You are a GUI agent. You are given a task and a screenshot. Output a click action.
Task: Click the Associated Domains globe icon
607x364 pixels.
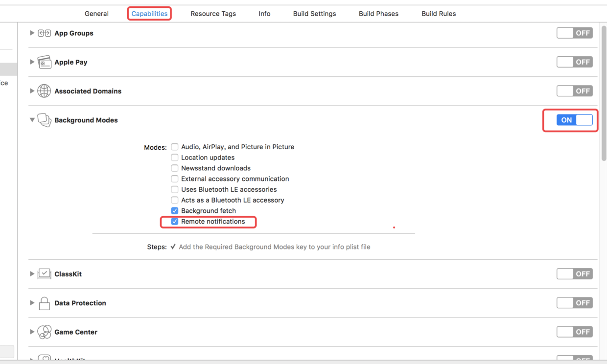[44, 91]
